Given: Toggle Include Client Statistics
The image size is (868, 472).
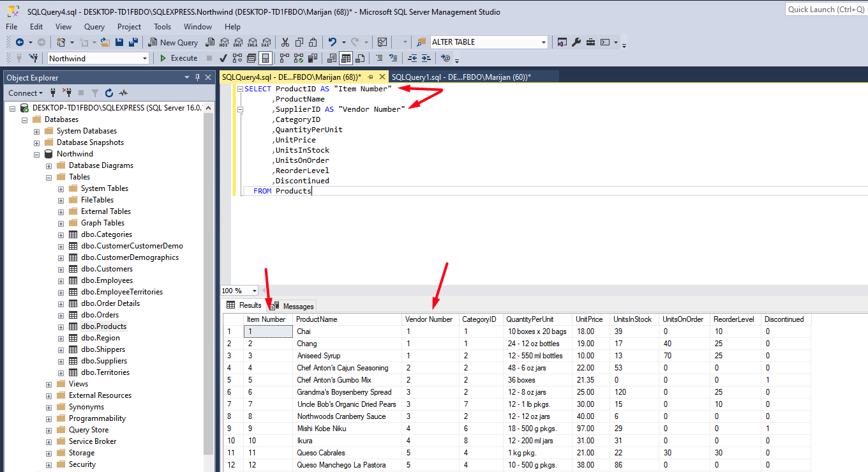Looking at the screenshot, I should [x=312, y=58].
